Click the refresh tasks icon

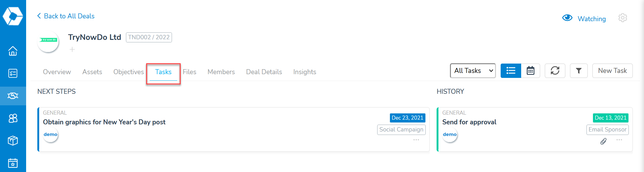555,71
